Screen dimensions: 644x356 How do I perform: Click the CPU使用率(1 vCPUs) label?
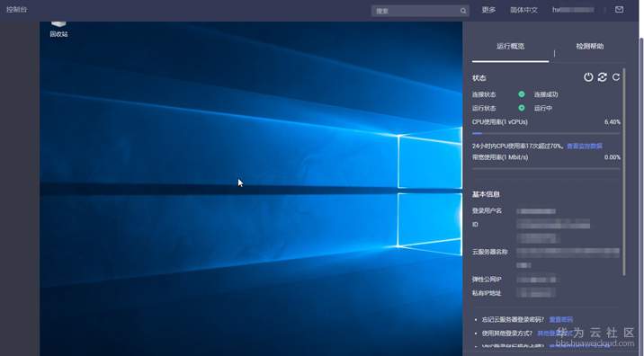click(x=499, y=122)
